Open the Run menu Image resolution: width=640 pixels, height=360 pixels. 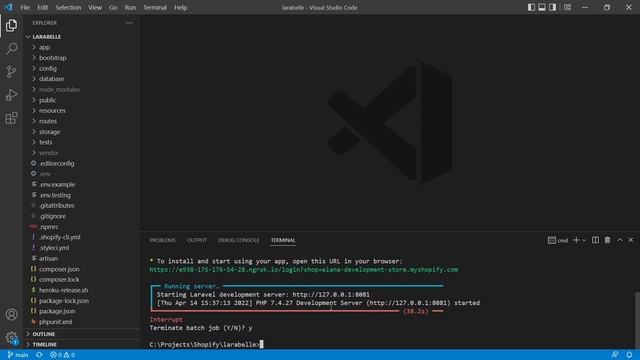[x=130, y=7]
